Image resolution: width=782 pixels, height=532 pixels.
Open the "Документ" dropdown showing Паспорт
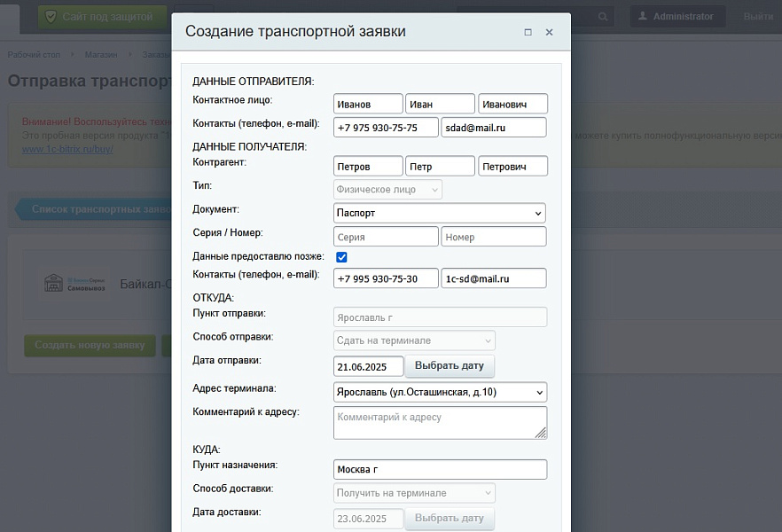click(439, 213)
